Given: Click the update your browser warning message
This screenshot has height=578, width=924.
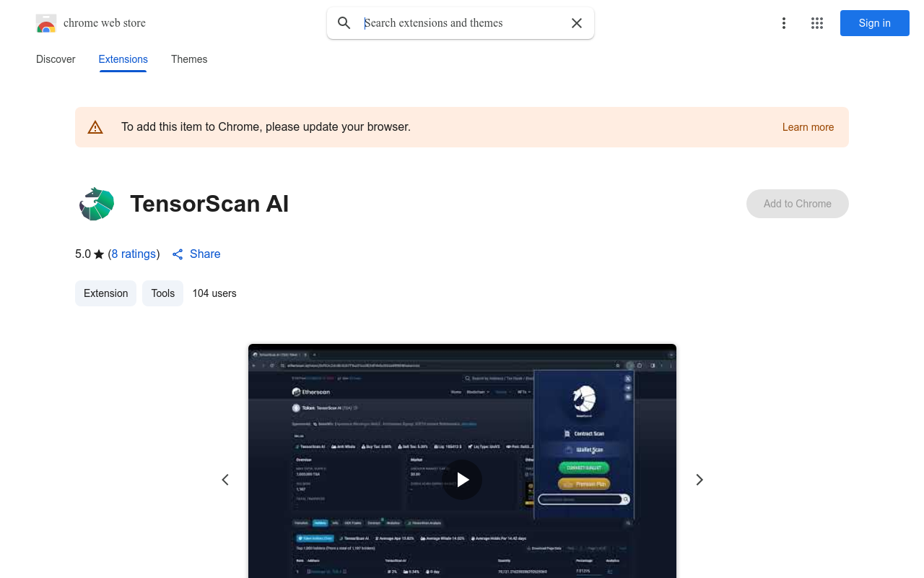Looking at the screenshot, I should pyautogui.click(x=266, y=127).
